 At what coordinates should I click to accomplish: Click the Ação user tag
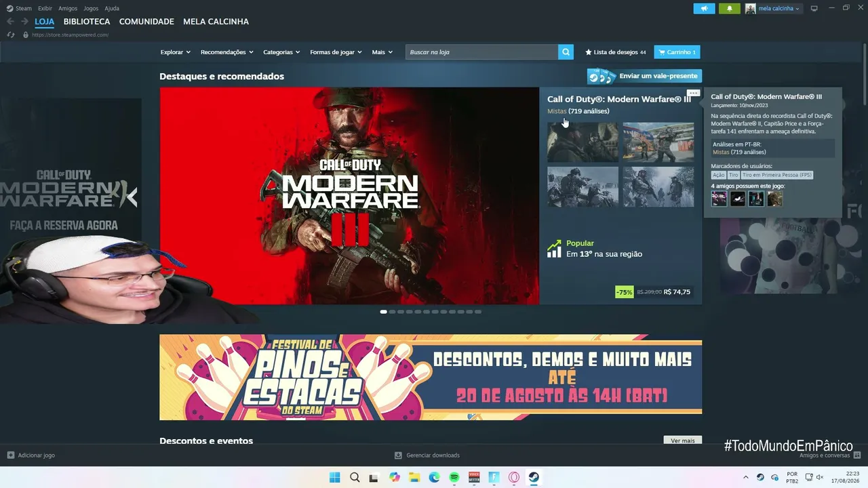[x=719, y=175]
